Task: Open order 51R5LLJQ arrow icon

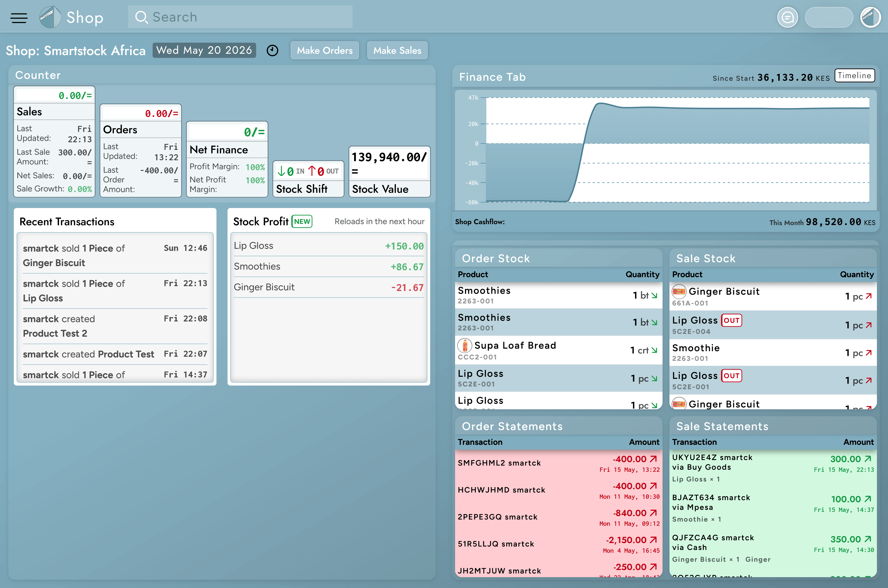Action: [x=653, y=540]
